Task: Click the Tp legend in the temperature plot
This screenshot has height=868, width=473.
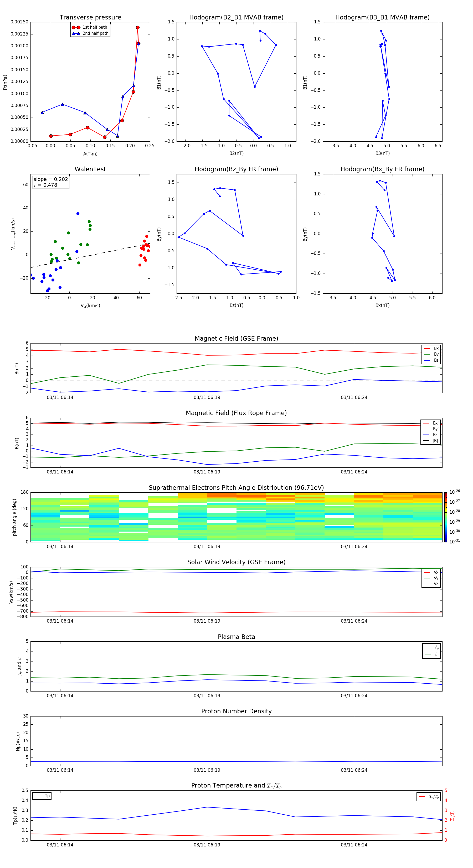Action: pos(42,796)
